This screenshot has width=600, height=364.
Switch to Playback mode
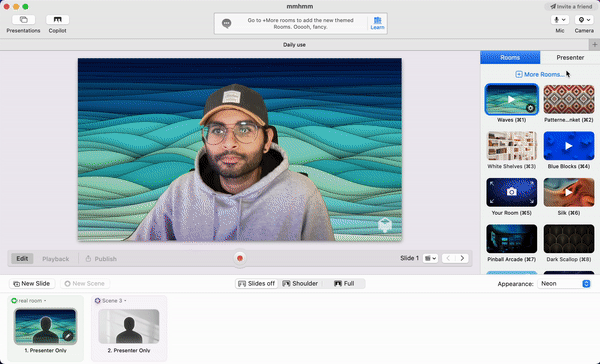(x=55, y=259)
